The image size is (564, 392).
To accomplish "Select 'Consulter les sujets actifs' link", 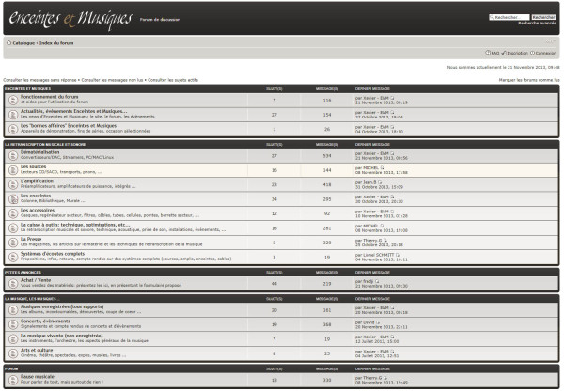I will pyautogui.click(x=174, y=81).
